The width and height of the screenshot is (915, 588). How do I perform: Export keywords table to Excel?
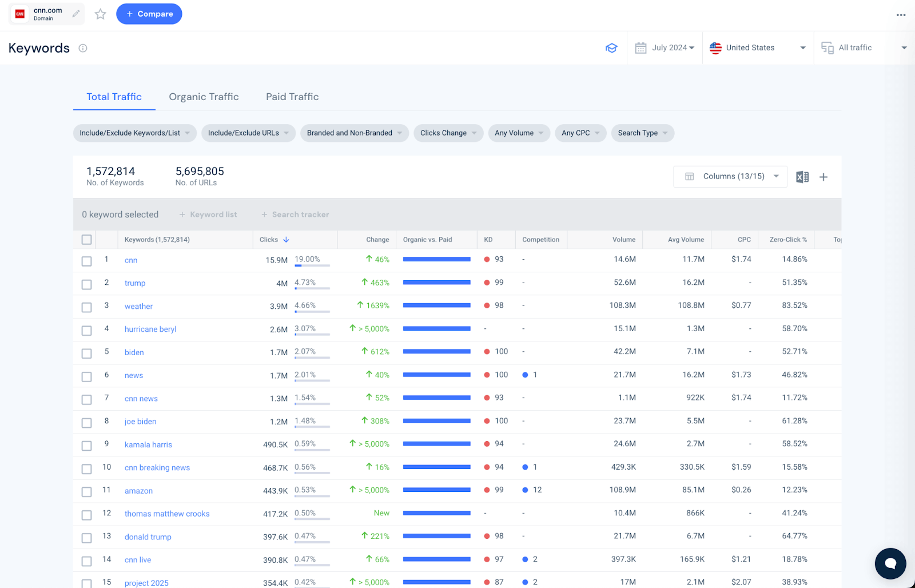802,177
